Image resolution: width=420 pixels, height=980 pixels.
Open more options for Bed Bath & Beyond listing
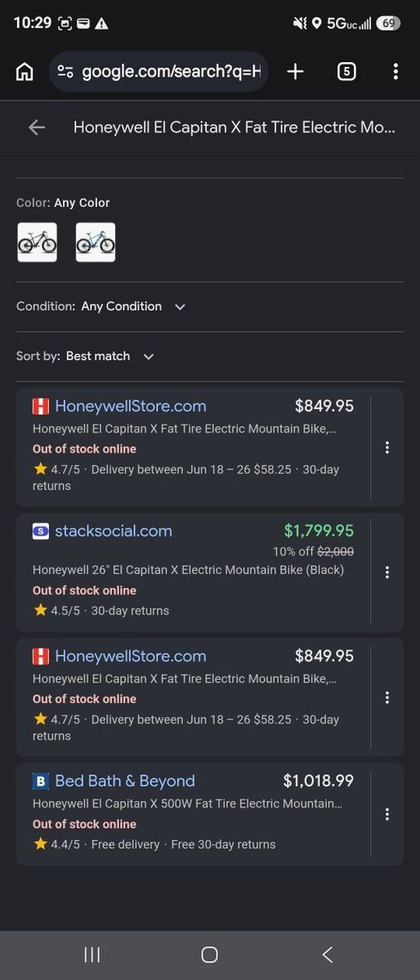[387, 814]
